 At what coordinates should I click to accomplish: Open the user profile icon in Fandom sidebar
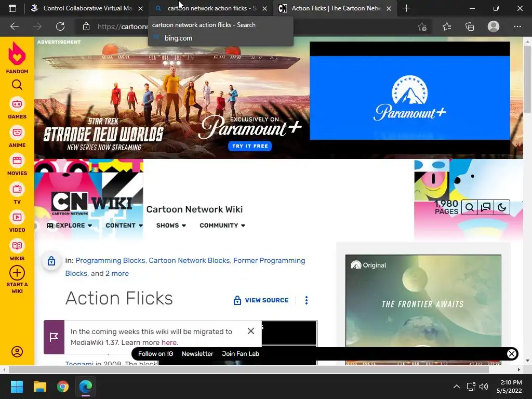coord(17,352)
